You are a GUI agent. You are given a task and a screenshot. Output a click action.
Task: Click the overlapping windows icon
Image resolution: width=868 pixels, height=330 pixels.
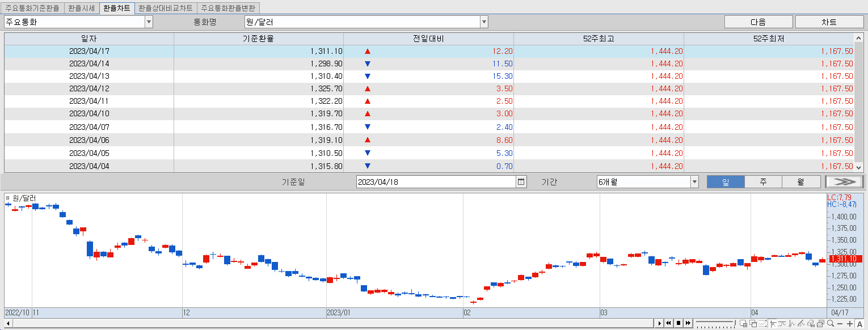coord(753,323)
